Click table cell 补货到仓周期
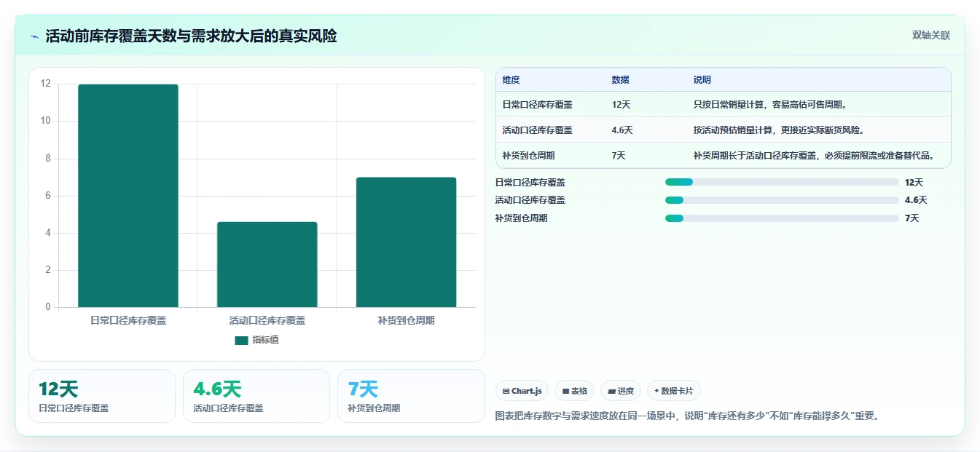Image resolution: width=980 pixels, height=452 pixels. (528, 156)
